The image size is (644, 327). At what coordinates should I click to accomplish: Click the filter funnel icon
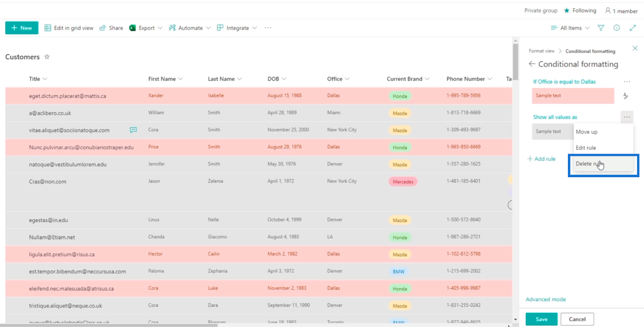pyautogui.click(x=601, y=28)
